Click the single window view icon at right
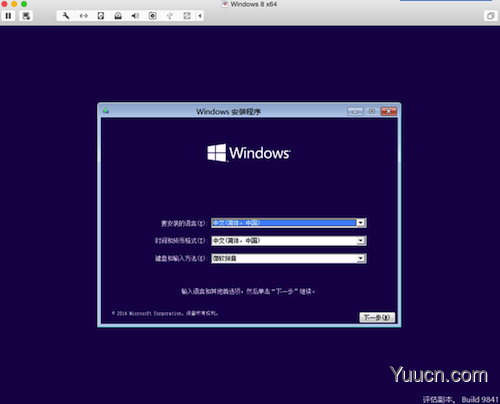The image size is (500, 404). 490,16
